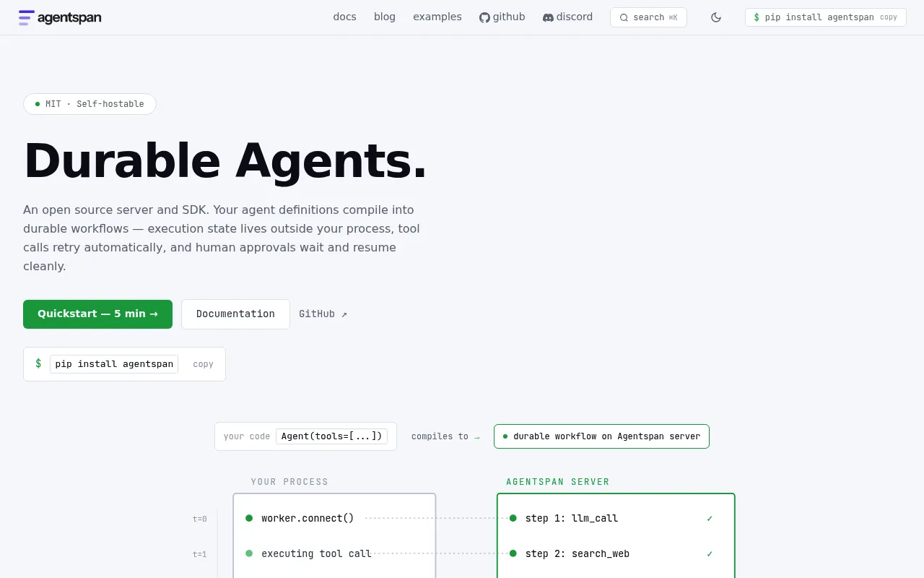This screenshot has width=924, height=578.
Task: Click the AGENTSPAN SERVER label
Action: [558, 482]
